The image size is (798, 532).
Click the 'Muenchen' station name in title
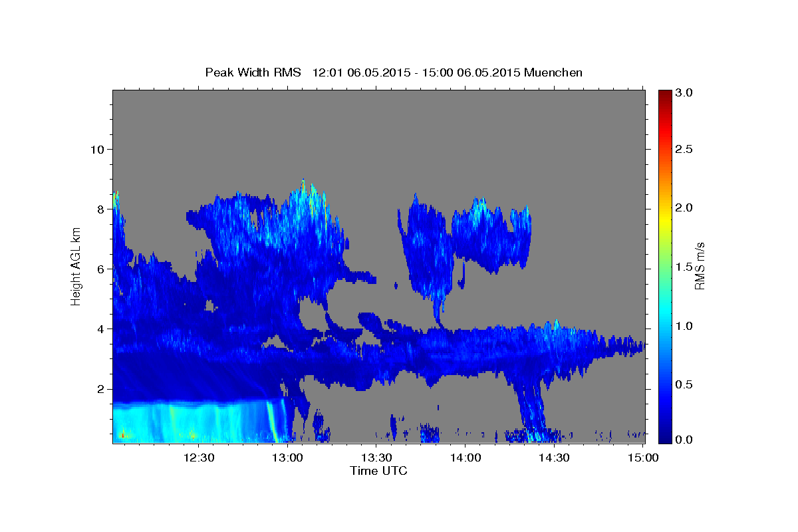click(553, 72)
